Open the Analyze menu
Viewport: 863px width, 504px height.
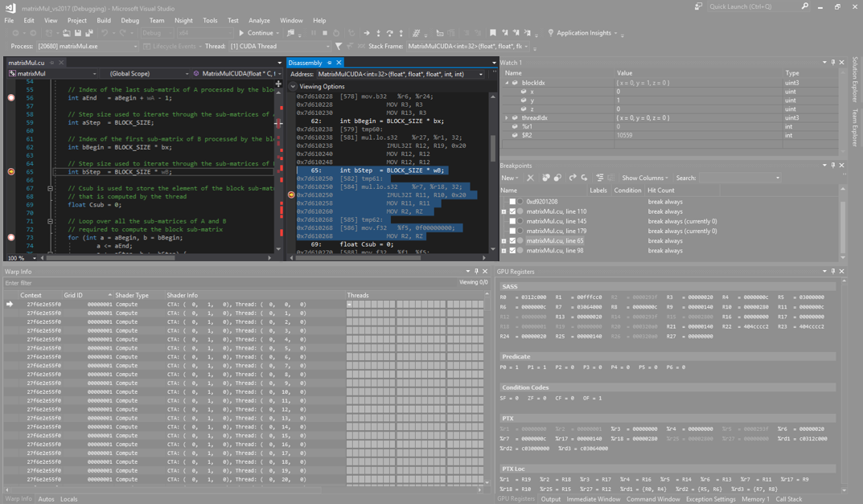[259, 20]
